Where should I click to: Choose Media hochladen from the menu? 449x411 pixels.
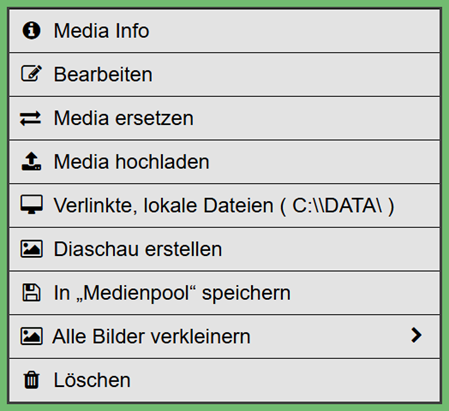point(224,162)
